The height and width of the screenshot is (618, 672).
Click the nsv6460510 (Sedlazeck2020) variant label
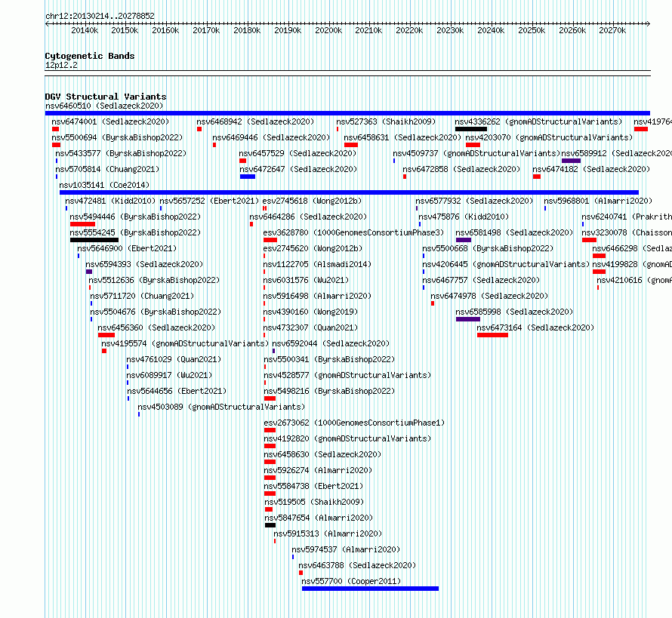pyautogui.click(x=104, y=106)
